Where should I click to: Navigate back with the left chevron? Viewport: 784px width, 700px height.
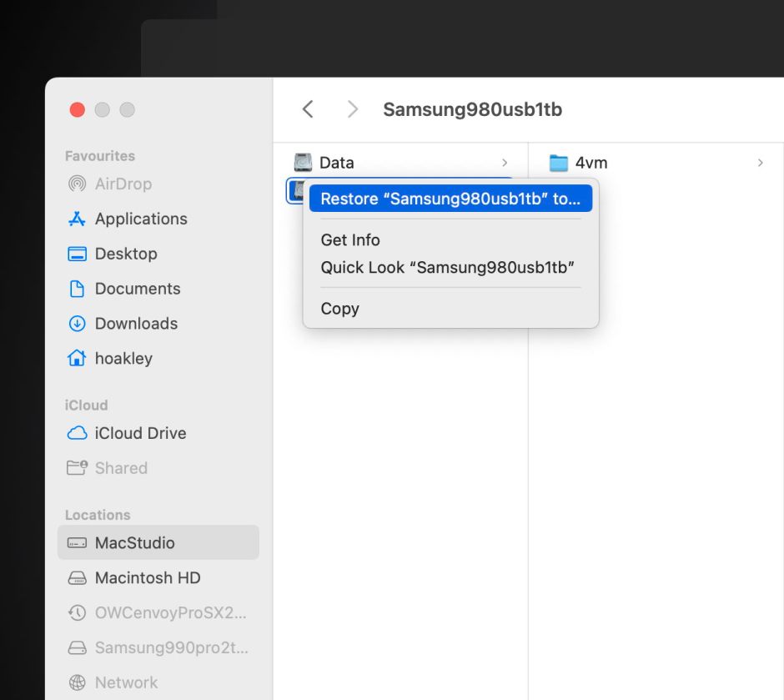308,109
